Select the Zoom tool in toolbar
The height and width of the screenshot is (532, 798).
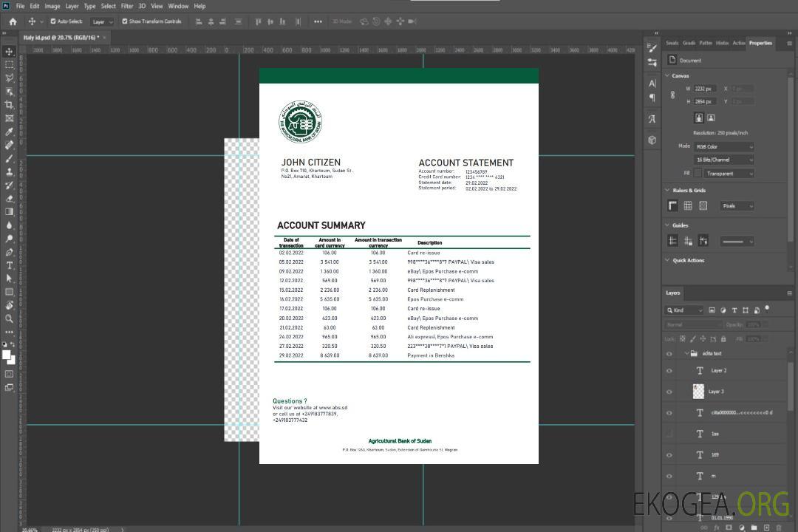[9, 318]
